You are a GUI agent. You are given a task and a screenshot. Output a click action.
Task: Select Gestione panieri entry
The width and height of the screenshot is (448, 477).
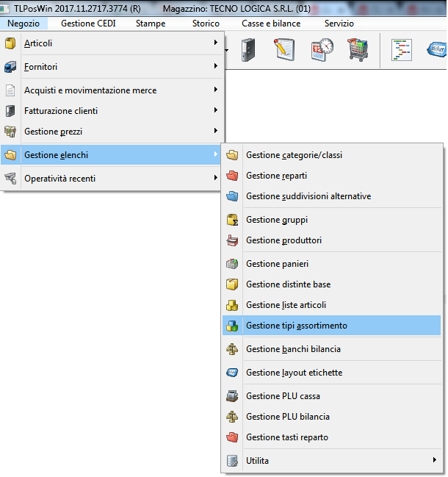(x=277, y=264)
